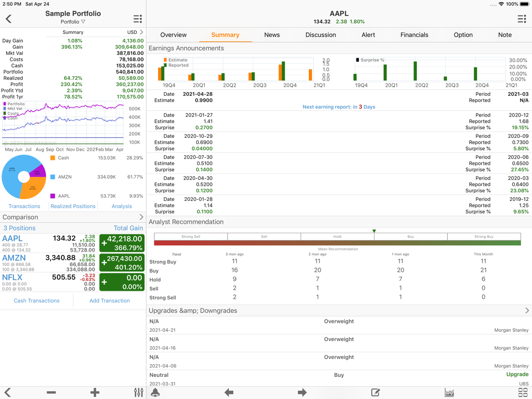The width and height of the screenshot is (532, 399).
Task: Open the edit note pencil icon
Action: click(x=375, y=393)
